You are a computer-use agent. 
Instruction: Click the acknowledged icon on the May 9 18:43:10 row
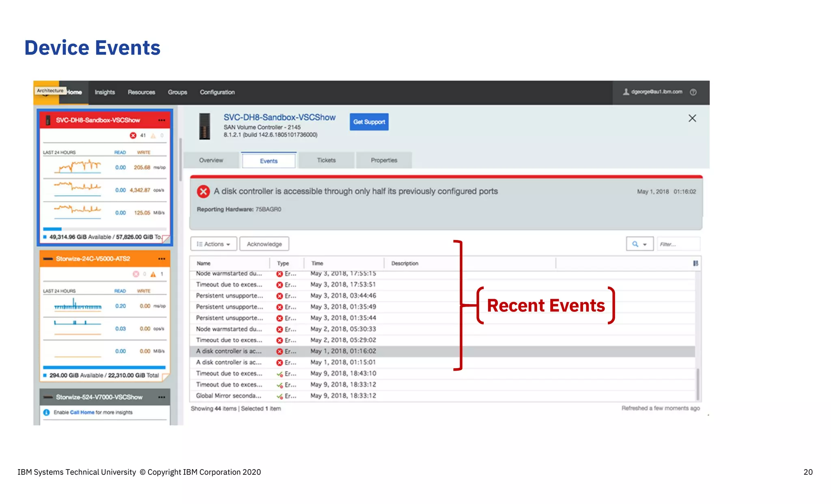280,374
